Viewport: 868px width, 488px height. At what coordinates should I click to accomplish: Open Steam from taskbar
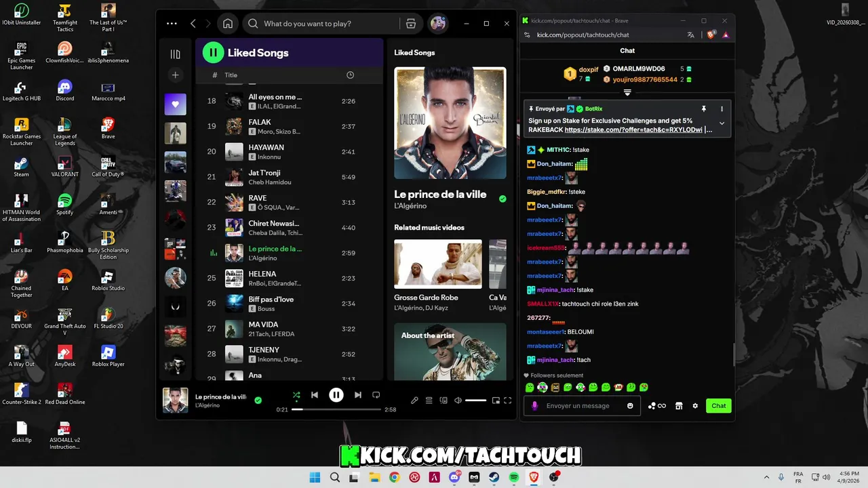494,478
